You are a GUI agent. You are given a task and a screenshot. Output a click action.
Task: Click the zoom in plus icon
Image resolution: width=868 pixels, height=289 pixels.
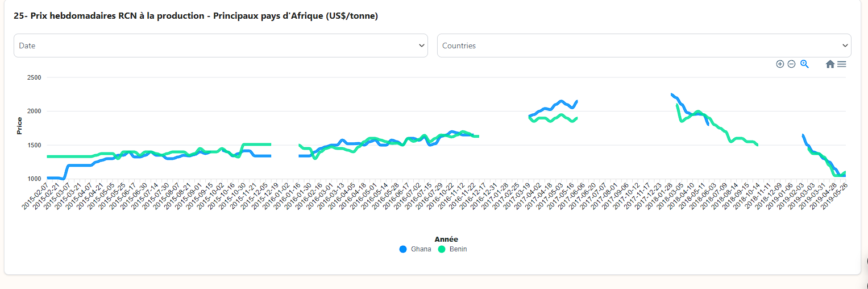[x=780, y=64]
